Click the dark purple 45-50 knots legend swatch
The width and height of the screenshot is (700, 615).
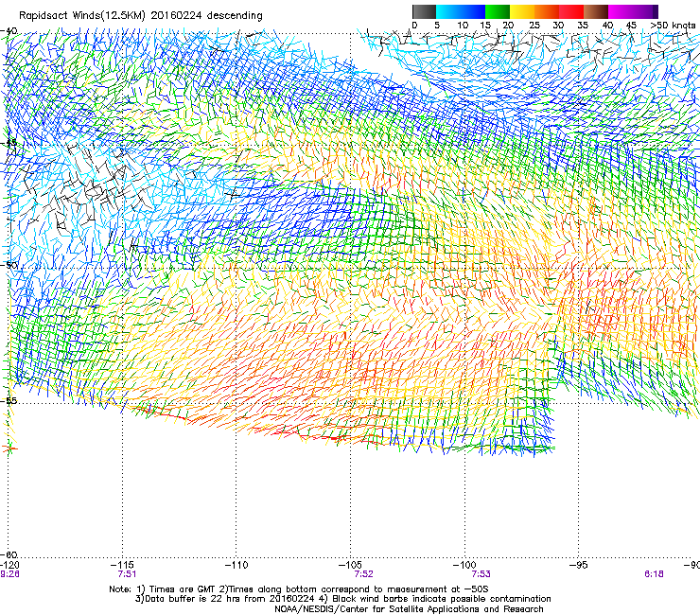645,11
